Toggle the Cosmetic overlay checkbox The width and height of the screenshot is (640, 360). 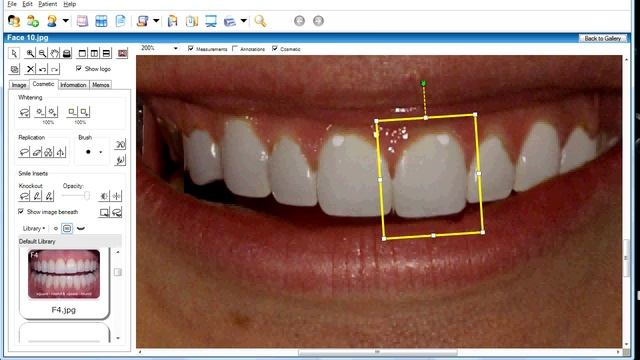[275, 49]
